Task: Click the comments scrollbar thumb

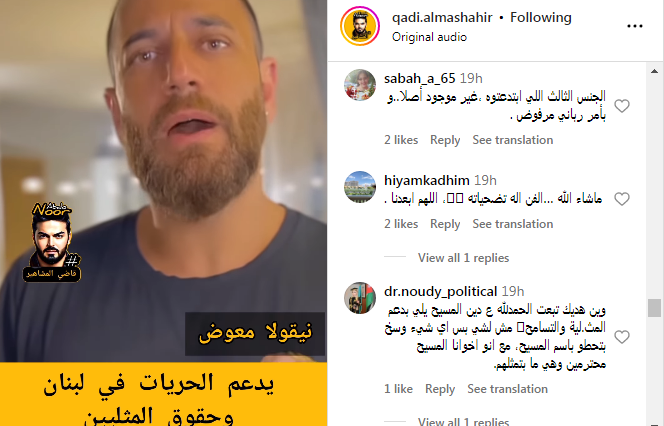Action: coord(654,308)
